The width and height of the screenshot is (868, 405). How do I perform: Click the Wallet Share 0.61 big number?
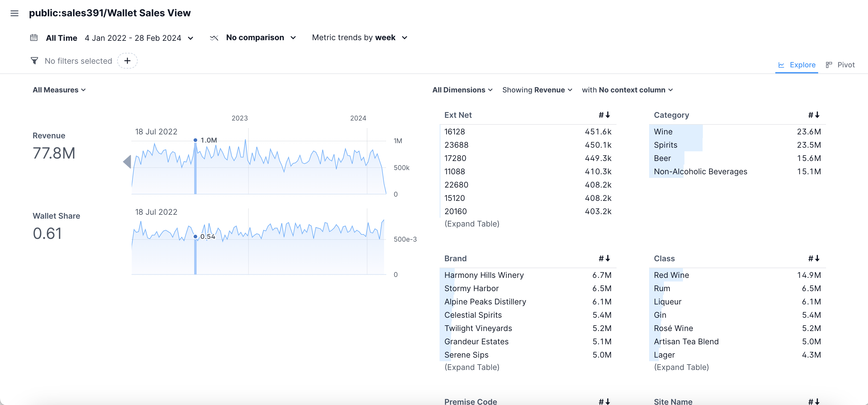47,233
